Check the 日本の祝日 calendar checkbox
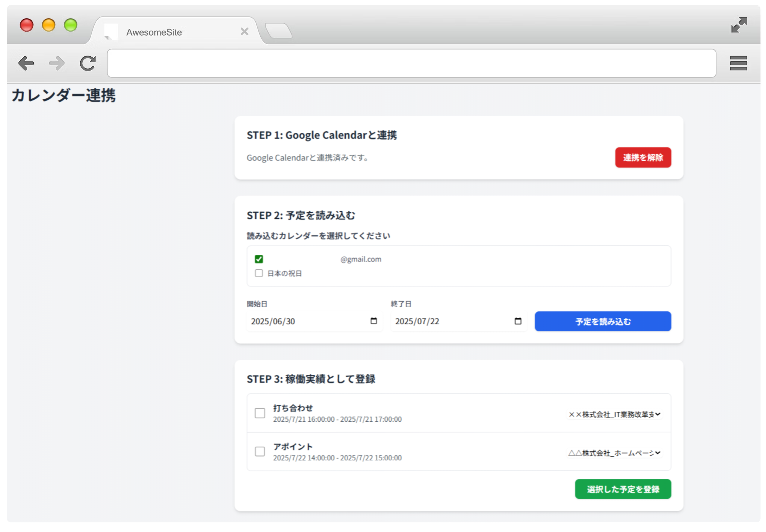766x532 pixels. [x=259, y=273]
